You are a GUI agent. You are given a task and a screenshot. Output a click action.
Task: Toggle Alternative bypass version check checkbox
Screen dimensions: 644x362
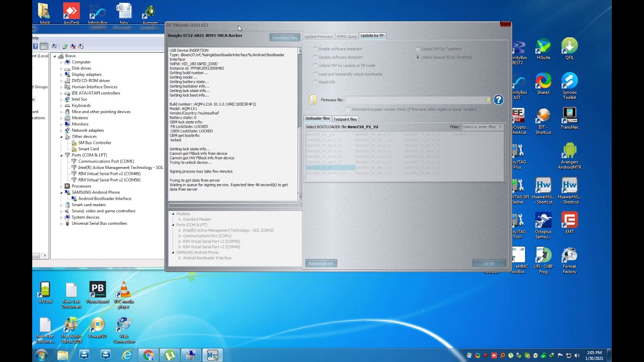348,109
